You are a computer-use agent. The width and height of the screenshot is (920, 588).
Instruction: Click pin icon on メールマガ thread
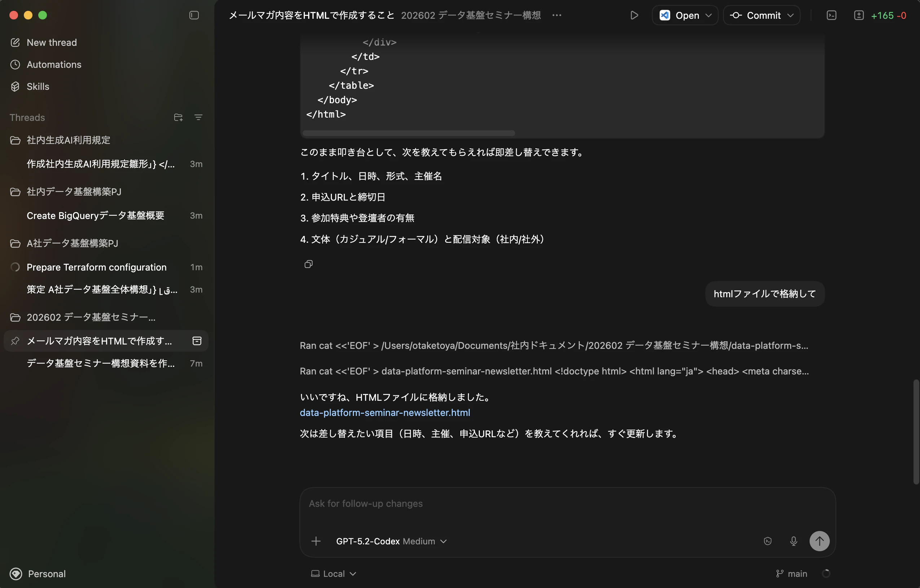pyautogui.click(x=15, y=341)
